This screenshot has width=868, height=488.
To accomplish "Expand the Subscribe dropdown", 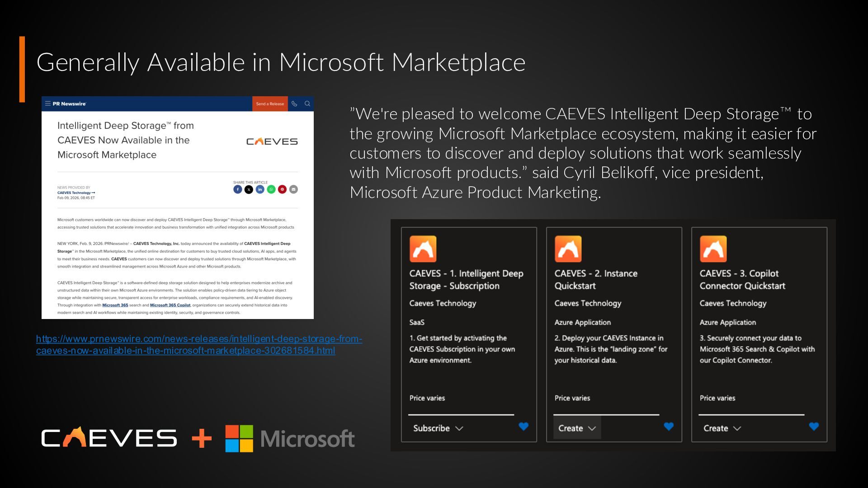I will [438, 428].
